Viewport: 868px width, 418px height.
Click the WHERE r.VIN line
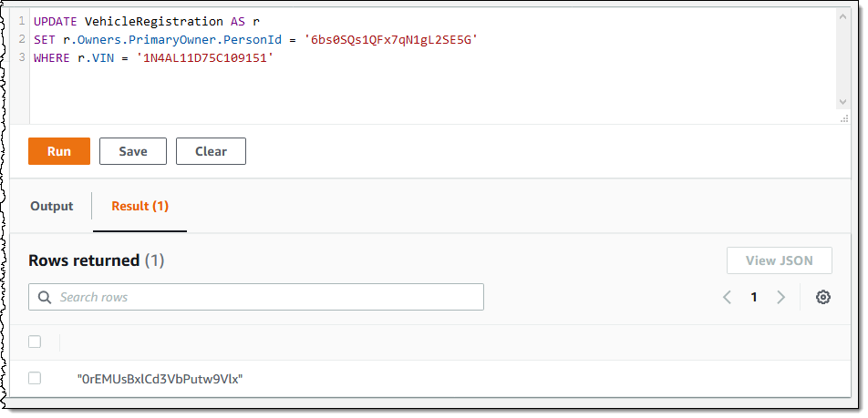(x=155, y=57)
